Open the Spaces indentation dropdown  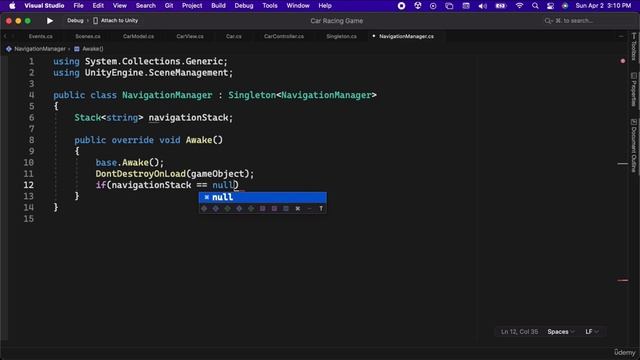tap(561, 332)
